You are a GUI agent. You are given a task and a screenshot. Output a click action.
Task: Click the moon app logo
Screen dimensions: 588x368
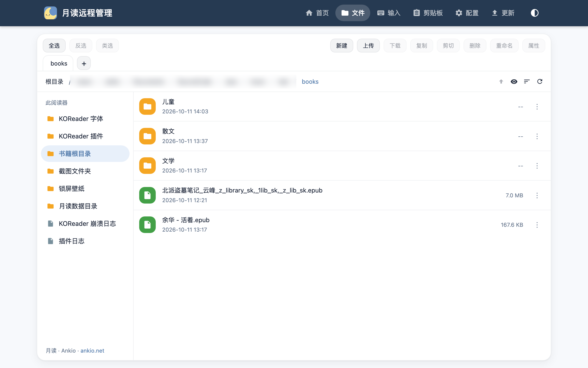tap(51, 13)
